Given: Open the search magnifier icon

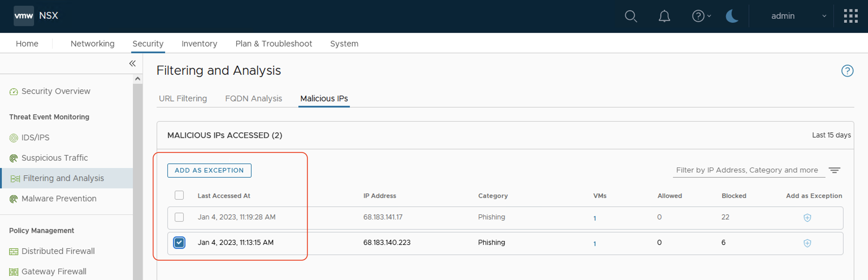Looking at the screenshot, I should [630, 16].
